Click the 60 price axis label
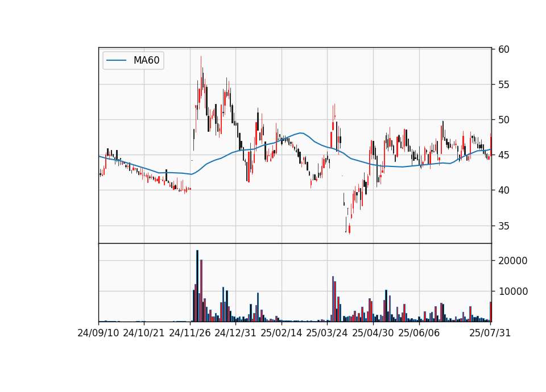Screen dimensions: 546x392 504,49
